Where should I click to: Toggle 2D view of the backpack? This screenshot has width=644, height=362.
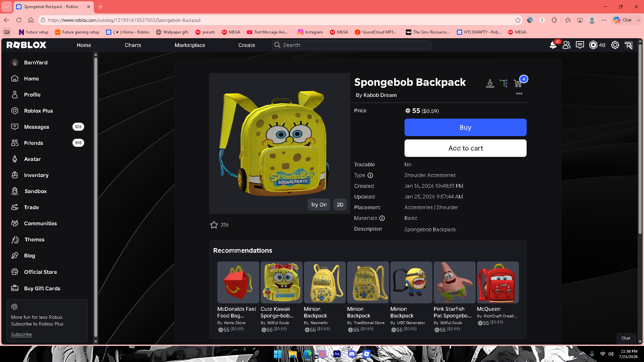340,204
